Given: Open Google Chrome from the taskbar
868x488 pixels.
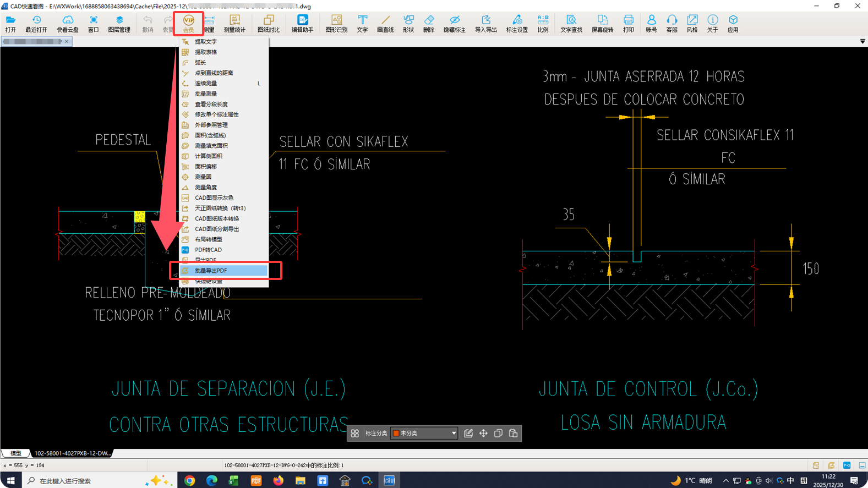Looking at the screenshot, I should pos(189,481).
